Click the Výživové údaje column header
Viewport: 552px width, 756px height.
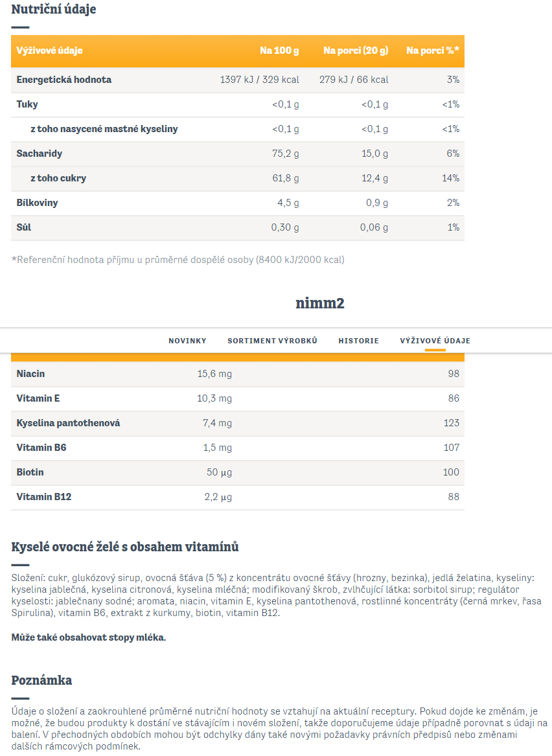(49, 51)
